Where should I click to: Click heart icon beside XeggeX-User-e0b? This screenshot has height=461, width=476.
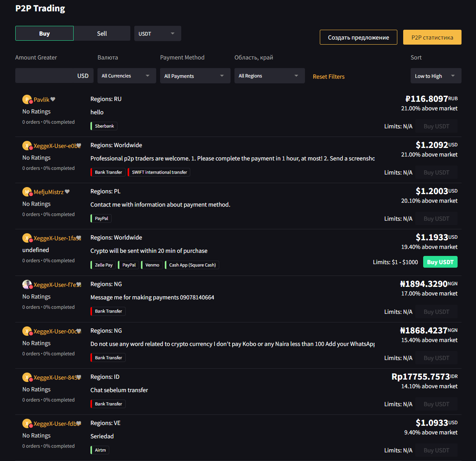pyautogui.click(x=79, y=146)
